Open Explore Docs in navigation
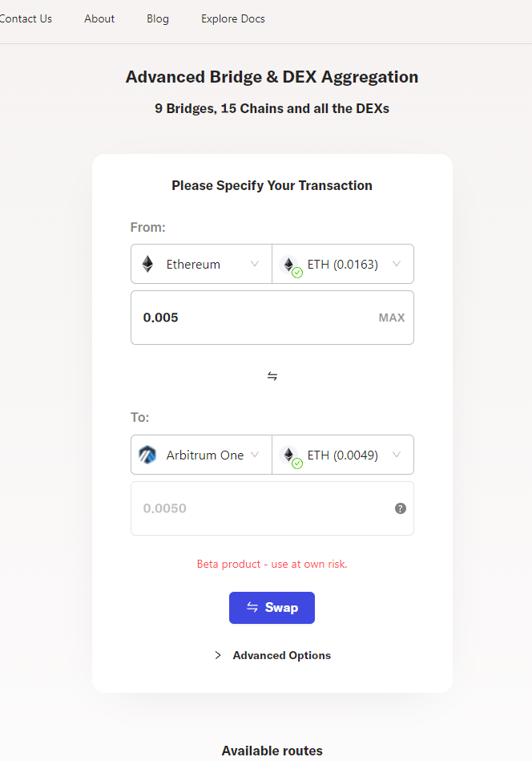The width and height of the screenshot is (532, 761). 233,18
